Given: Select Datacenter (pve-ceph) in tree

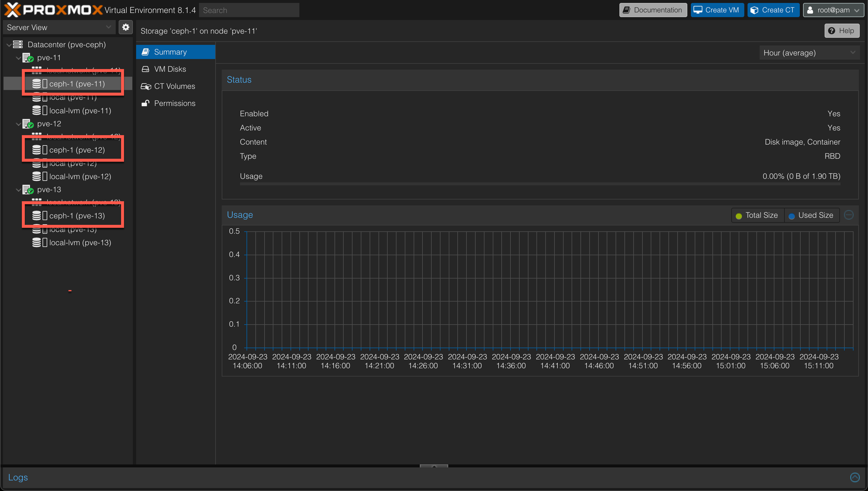Looking at the screenshot, I should [67, 44].
